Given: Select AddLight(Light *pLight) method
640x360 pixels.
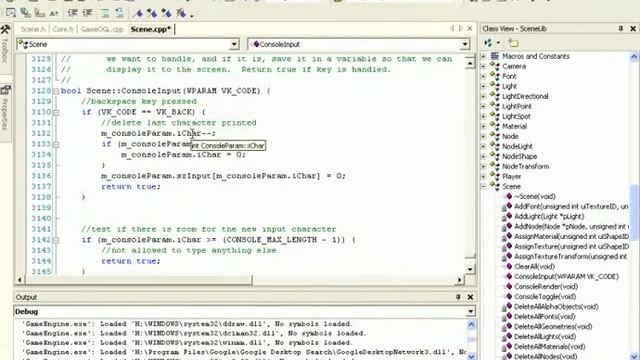Looking at the screenshot, I should (x=549, y=216).
